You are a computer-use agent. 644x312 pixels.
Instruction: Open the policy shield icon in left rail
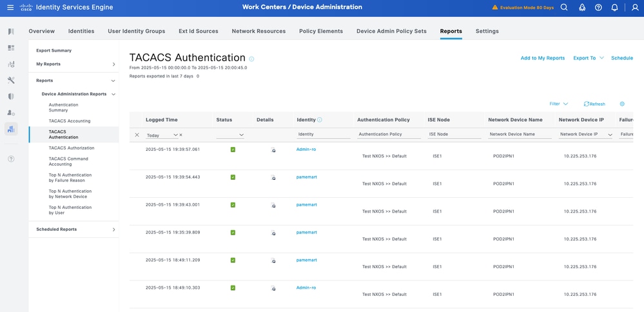coord(11,97)
